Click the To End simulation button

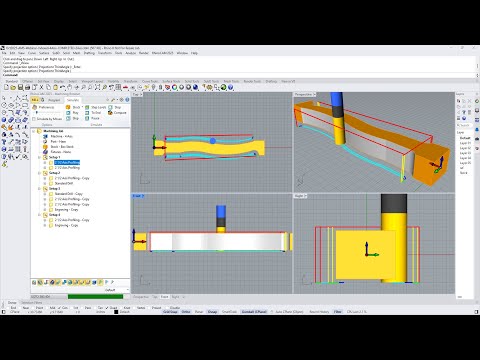pos(93,113)
